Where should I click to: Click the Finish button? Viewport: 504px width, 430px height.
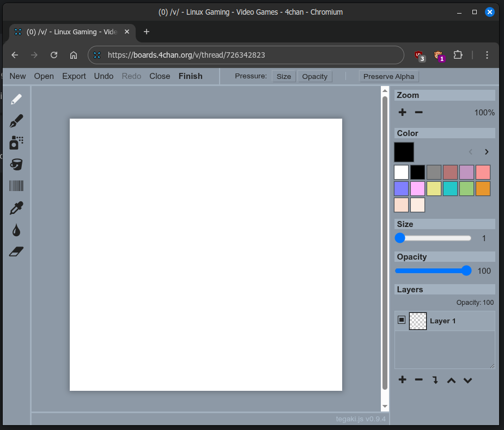click(190, 76)
